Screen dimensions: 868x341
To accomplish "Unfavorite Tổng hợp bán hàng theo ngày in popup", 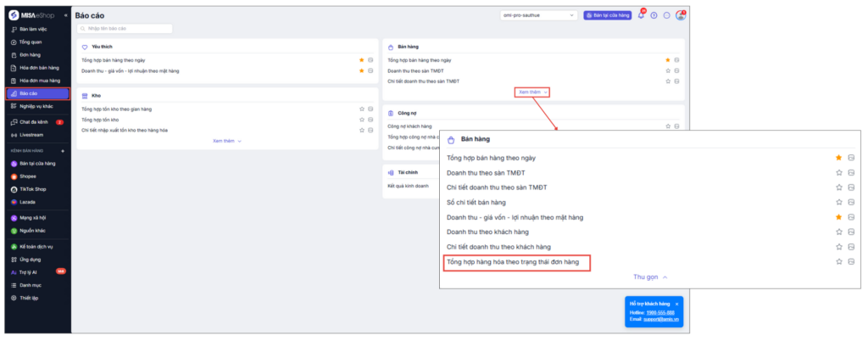I will tap(838, 158).
